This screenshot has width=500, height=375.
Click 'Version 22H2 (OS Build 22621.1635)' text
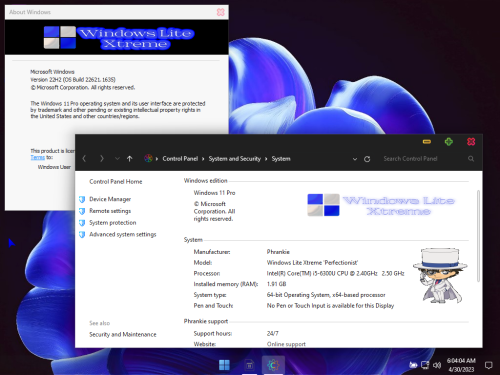pyautogui.click(x=73, y=79)
